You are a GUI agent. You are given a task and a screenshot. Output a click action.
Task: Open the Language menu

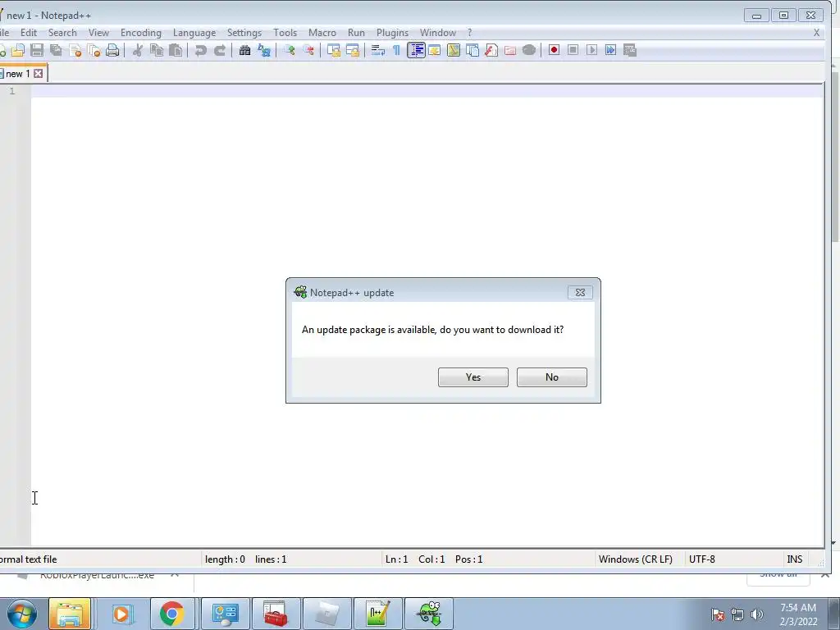click(194, 33)
